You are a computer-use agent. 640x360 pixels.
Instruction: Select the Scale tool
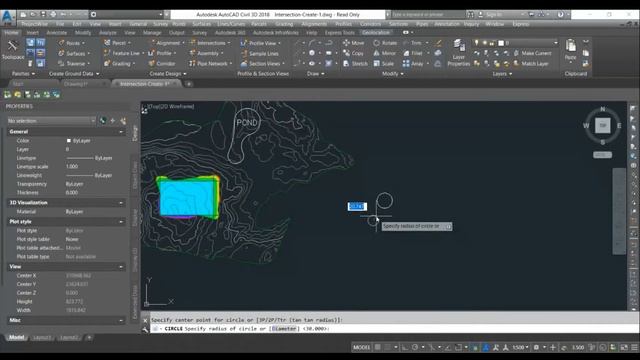point(384,64)
